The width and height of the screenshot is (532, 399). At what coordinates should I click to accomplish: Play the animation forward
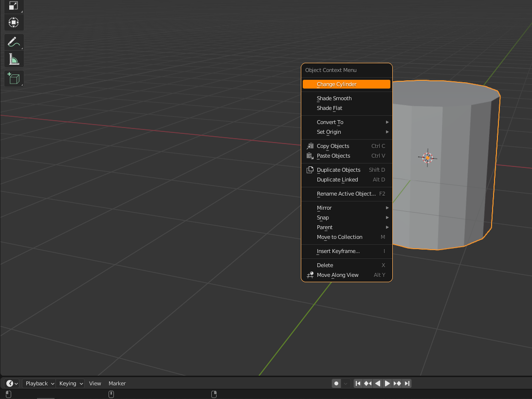387,383
